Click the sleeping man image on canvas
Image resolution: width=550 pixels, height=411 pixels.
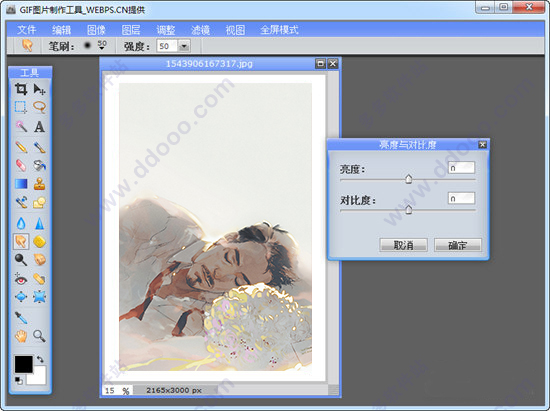click(x=215, y=227)
